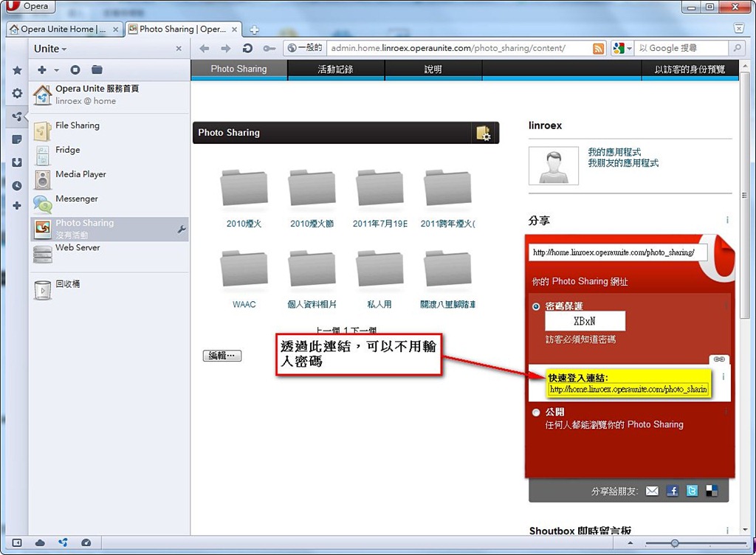Share to Twitter

pyautogui.click(x=692, y=491)
